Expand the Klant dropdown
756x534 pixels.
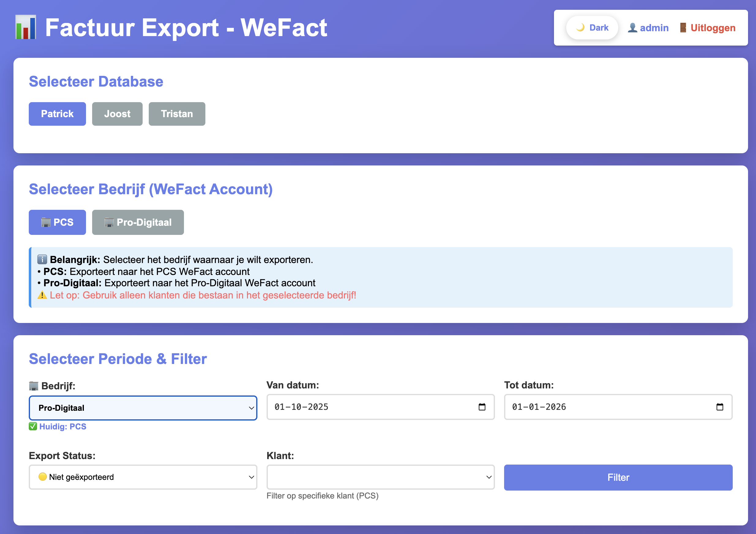380,477
